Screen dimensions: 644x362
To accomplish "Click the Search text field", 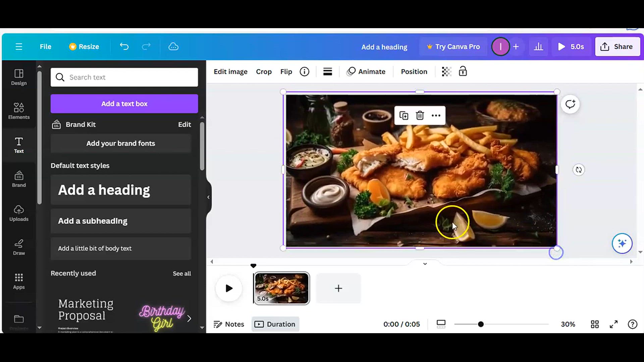I will click(124, 77).
